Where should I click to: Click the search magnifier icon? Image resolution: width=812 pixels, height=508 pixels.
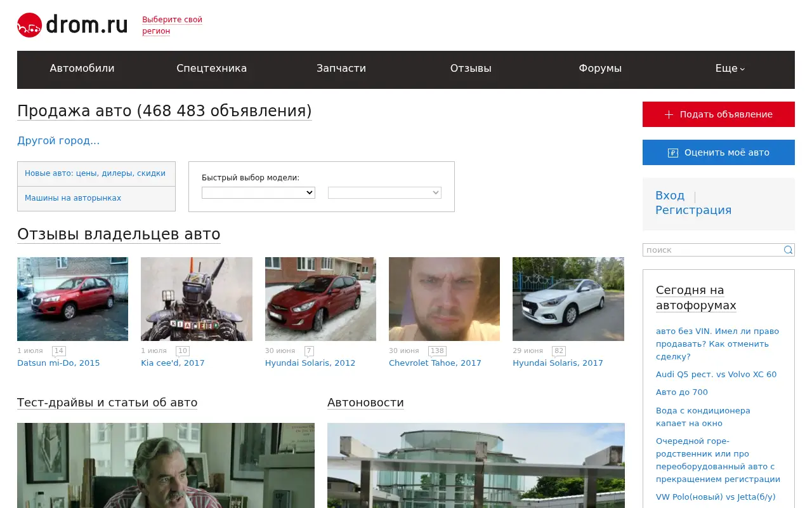click(788, 250)
